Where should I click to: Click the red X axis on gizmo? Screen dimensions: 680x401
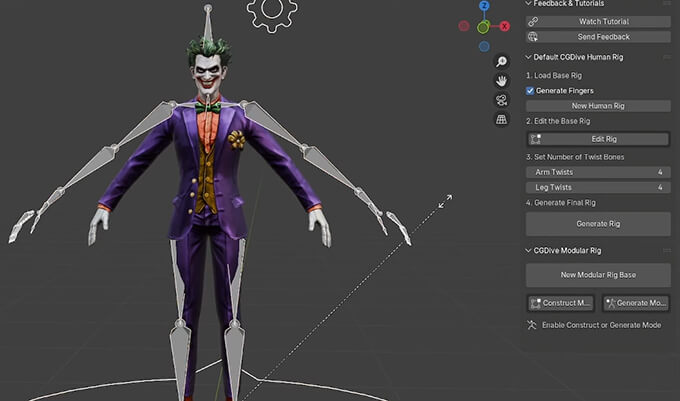click(x=505, y=27)
